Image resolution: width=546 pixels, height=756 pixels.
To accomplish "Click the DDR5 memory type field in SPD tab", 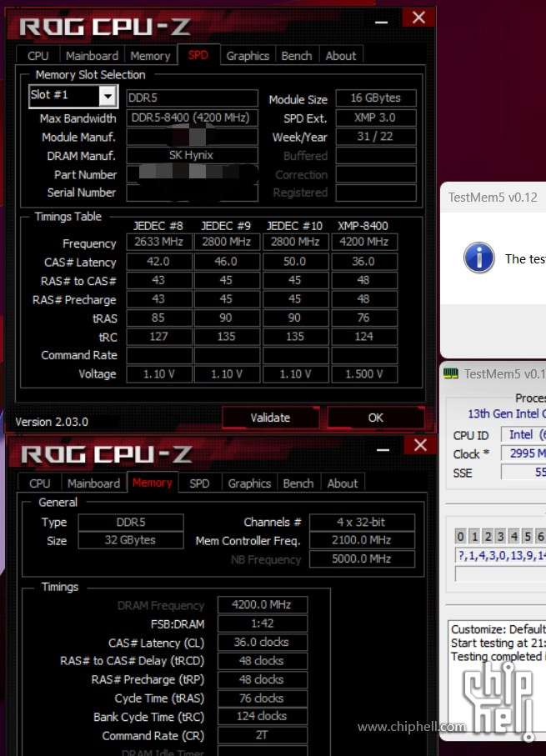I will point(192,98).
